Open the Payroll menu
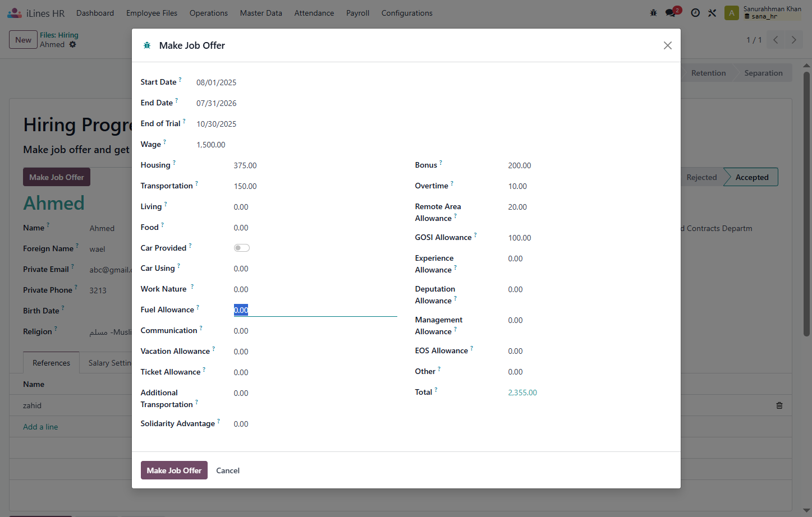This screenshot has height=517, width=812. tap(357, 13)
